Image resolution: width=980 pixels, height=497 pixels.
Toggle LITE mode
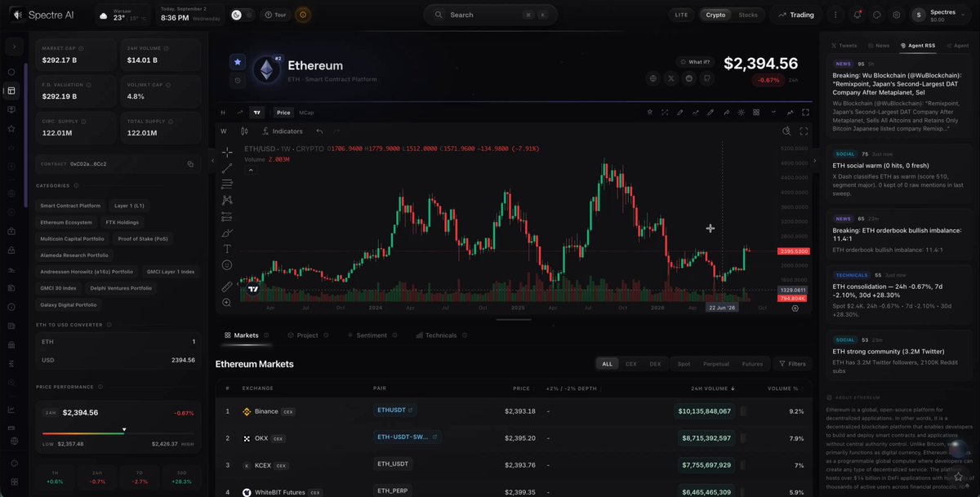point(680,15)
